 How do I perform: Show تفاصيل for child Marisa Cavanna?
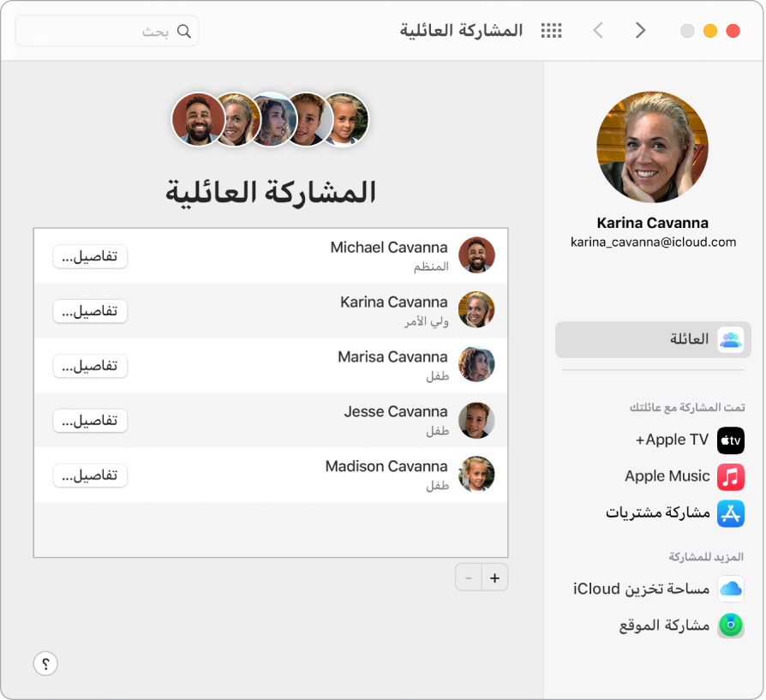(89, 366)
